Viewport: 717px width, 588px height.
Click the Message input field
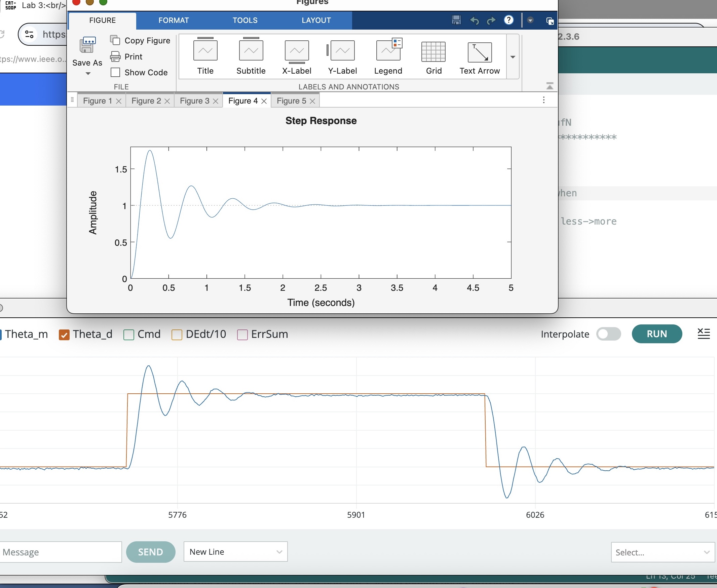point(60,552)
